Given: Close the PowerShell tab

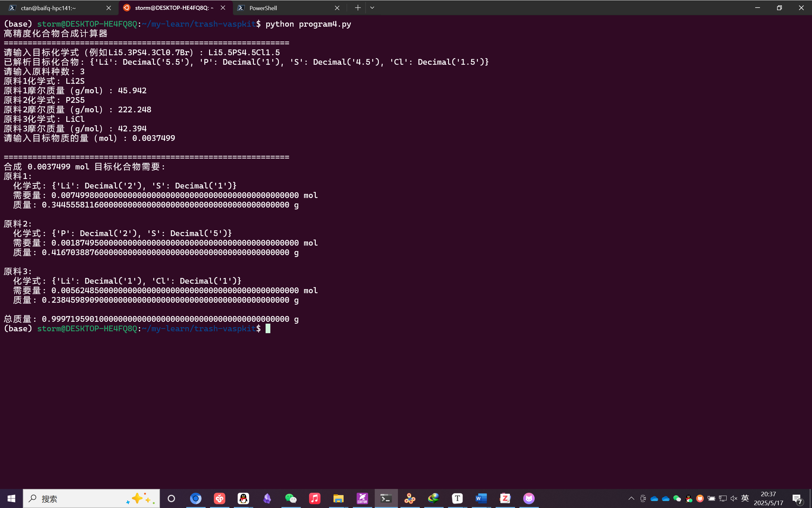Looking at the screenshot, I should pos(337,8).
